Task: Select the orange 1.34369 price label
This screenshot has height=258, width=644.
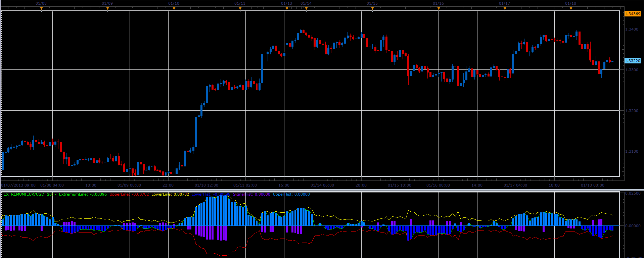Action: click(x=632, y=14)
